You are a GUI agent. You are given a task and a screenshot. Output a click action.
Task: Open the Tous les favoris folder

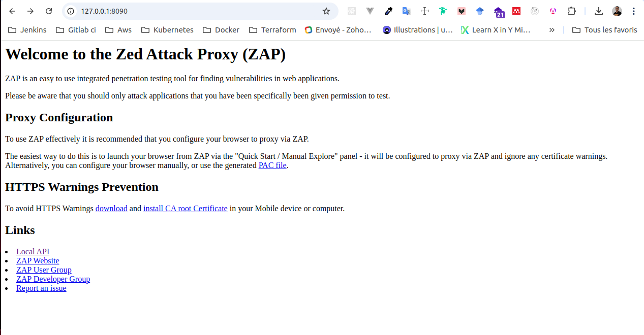coord(604,30)
